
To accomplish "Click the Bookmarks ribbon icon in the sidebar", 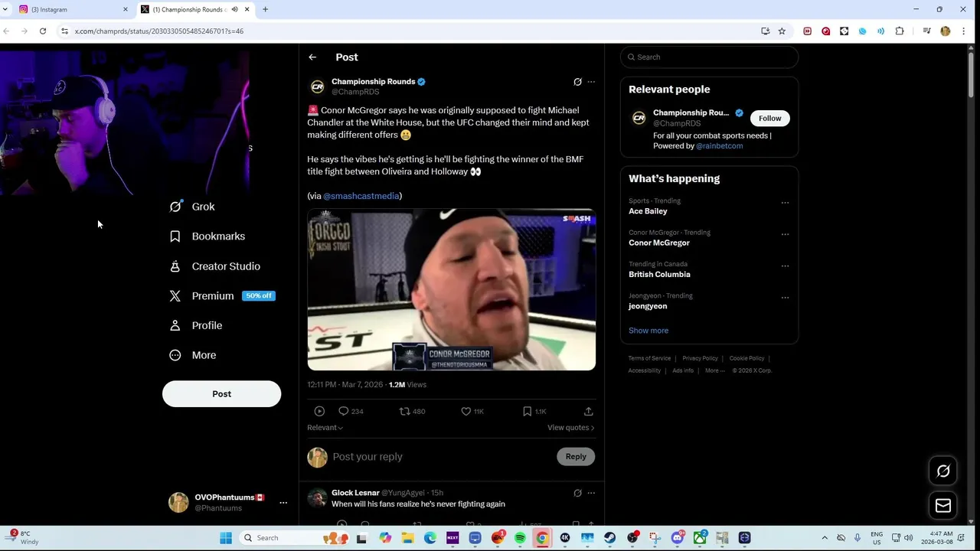I will point(175,236).
